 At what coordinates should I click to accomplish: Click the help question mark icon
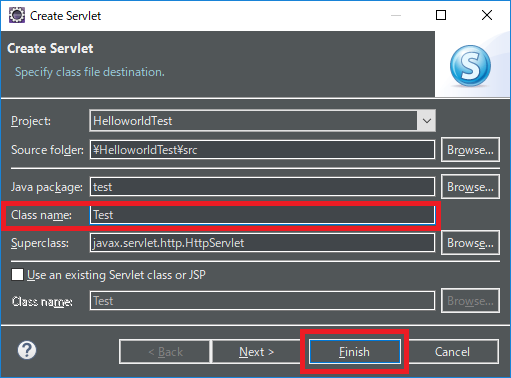(27, 350)
